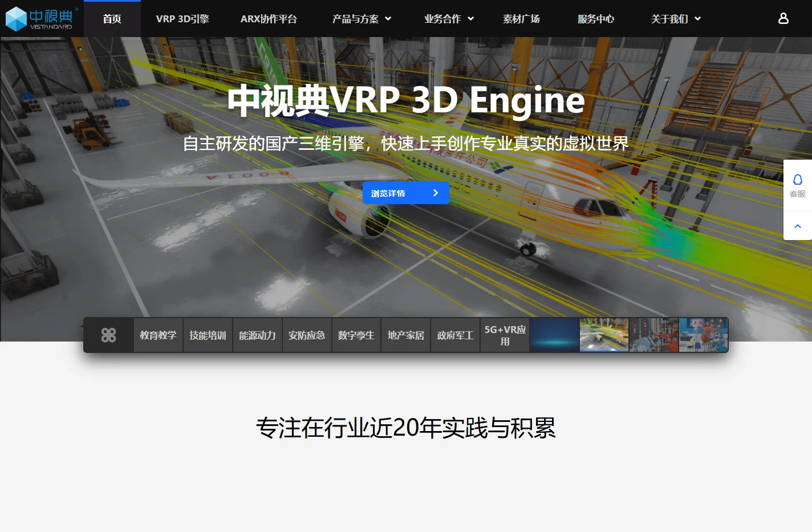The height and width of the screenshot is (532, 812).
Task: Select the 能源动力 category
Action: point(257,335)
